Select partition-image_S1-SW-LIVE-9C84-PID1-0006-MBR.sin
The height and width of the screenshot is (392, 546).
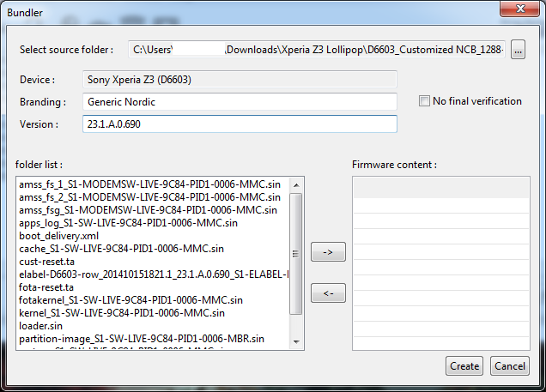(142, 339)
